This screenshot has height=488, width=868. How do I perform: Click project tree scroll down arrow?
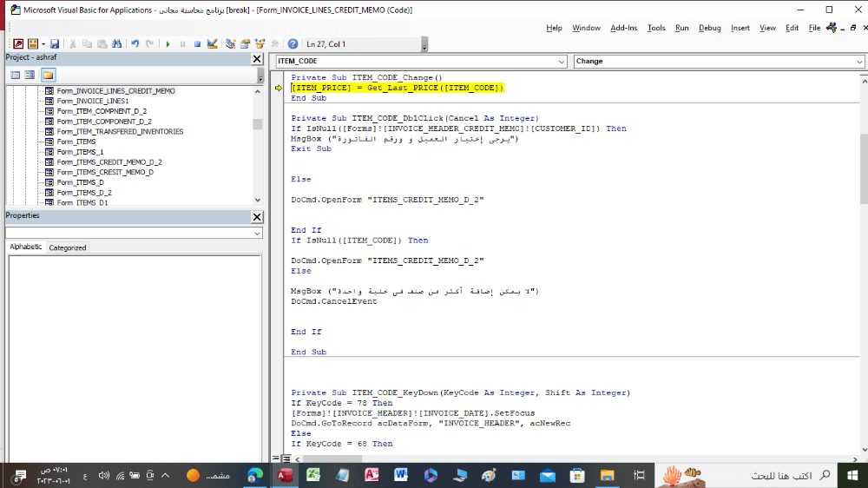[x=258, y=200]
